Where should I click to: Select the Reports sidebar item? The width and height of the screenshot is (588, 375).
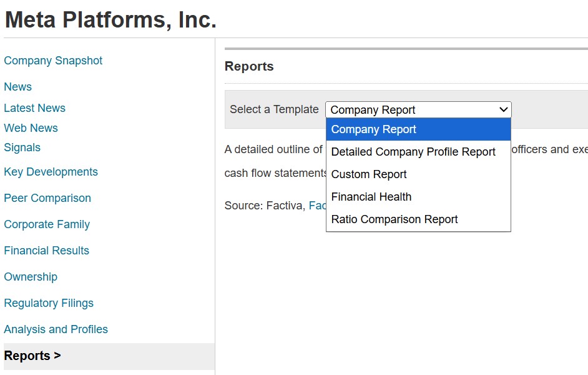point(32,356)
